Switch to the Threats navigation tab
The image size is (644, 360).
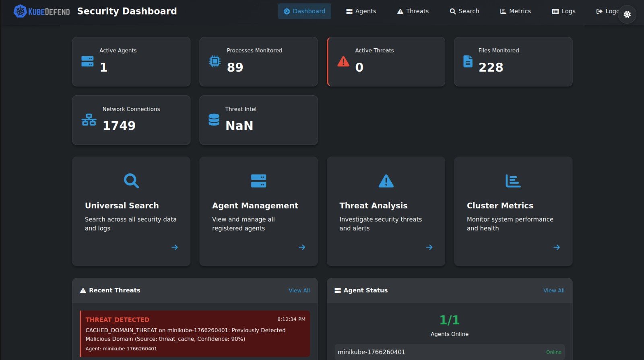[x=413, y=11]
